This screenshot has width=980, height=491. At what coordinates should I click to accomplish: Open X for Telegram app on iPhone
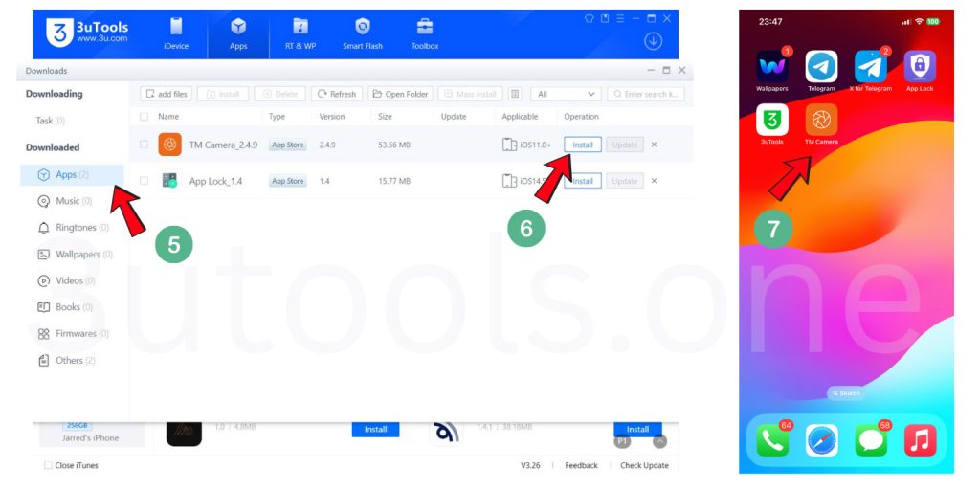[871, 67]
